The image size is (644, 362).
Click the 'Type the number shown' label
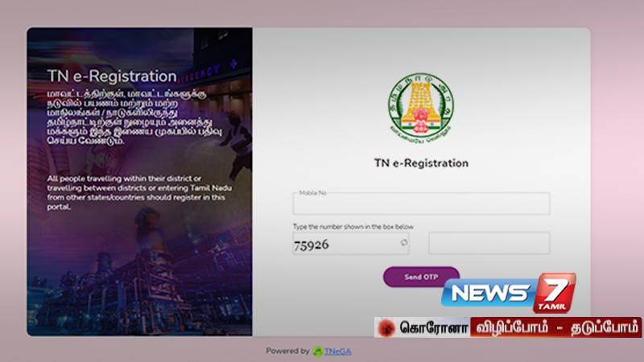(353, 227)
